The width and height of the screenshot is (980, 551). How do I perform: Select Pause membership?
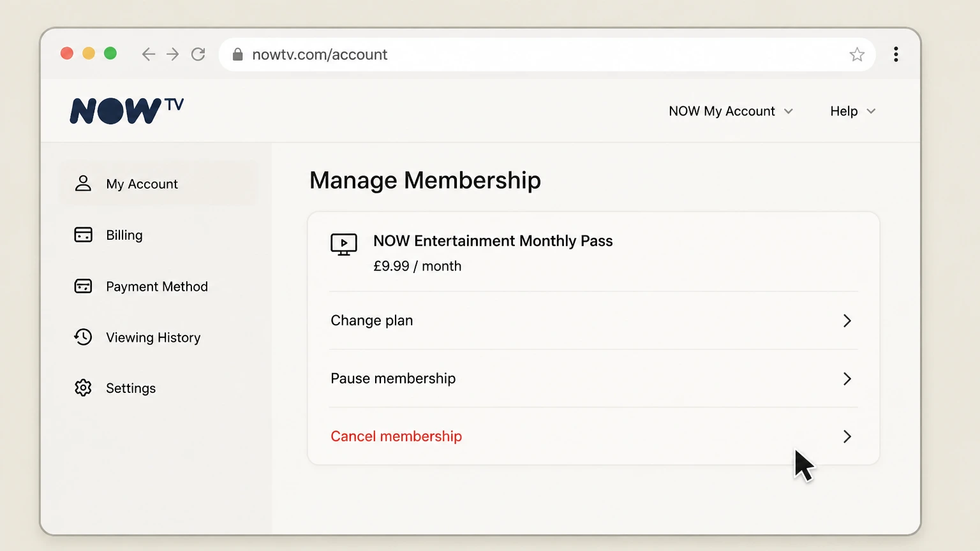coord(593,379)
